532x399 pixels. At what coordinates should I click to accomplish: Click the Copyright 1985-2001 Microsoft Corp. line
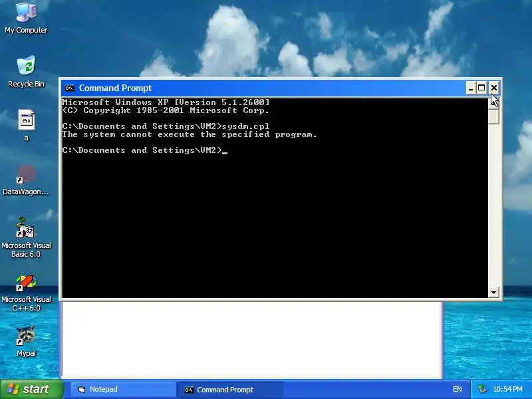coord(166,110)
